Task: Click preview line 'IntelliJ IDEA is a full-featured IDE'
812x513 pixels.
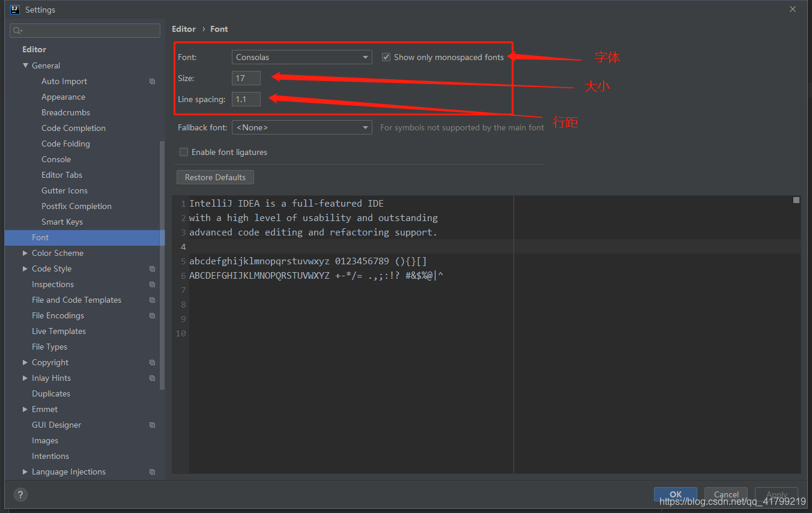Action: (x=286, y=203)
